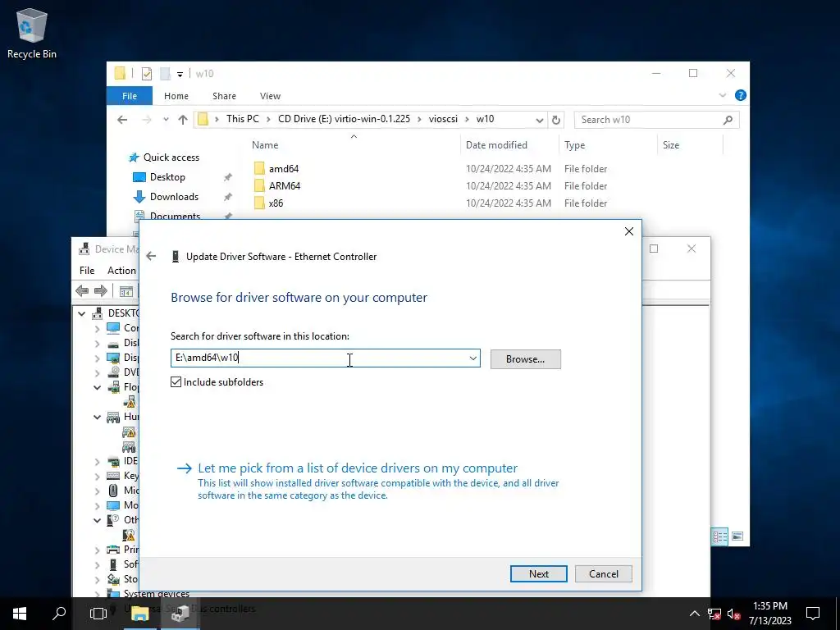Screen dimensions: 840x630
Task: Click the taskbar clock showing 1:35 PM
Action: tap(769, 614)
